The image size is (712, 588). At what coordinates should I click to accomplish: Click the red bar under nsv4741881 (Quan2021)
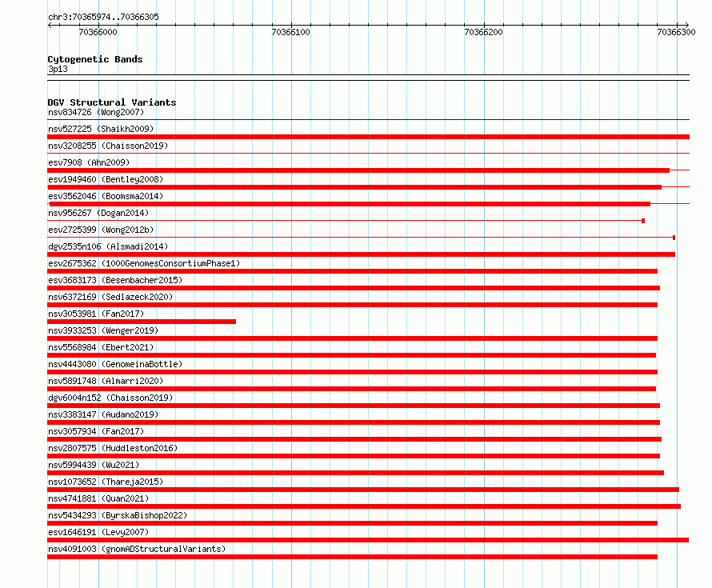pyautogui.click(x=364, y=506)
